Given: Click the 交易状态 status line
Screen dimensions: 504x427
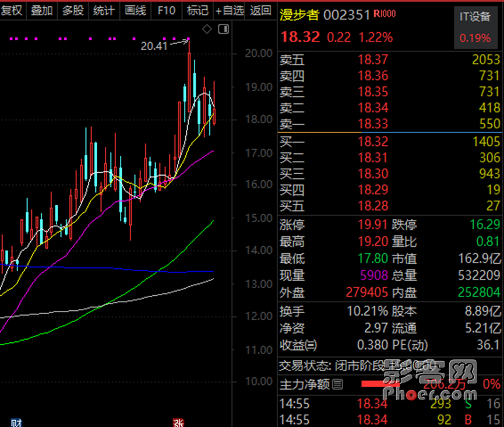Looking at the screenshot, I should (390, 366).
